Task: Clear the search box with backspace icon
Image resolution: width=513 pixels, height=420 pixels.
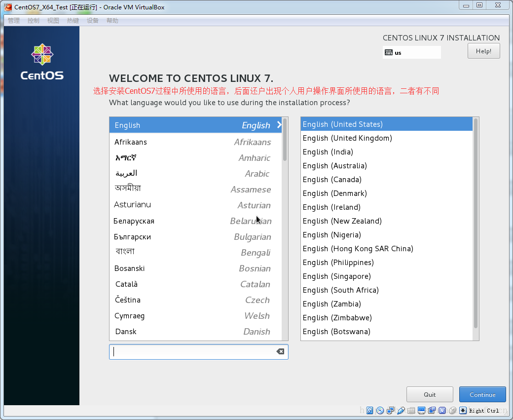Action: click(280, 351)
